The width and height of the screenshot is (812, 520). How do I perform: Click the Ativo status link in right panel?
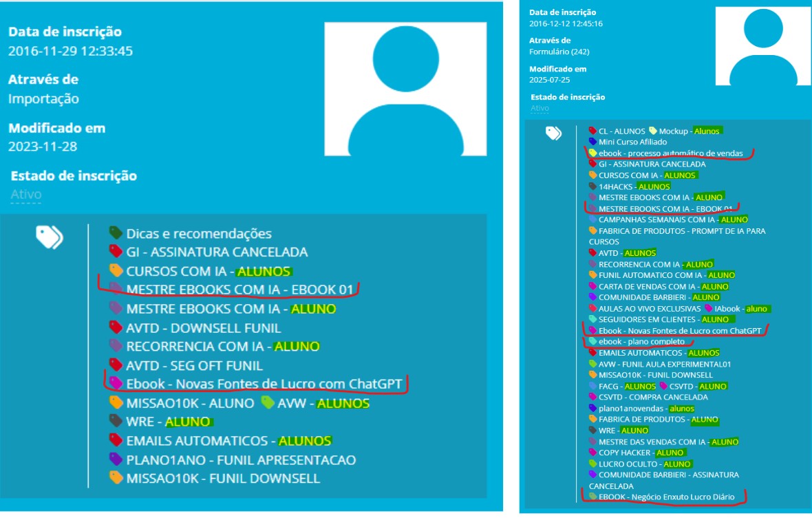coord(539,108)
